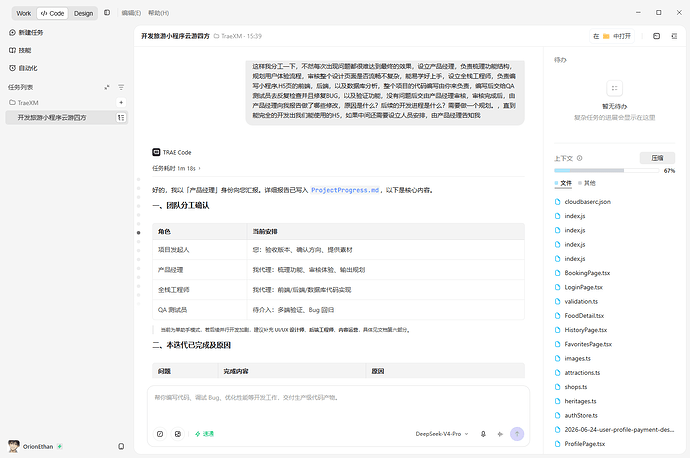690x458 pixels.
Task: Open the task outline icon on selected task
Action: [x=121, y=117]
